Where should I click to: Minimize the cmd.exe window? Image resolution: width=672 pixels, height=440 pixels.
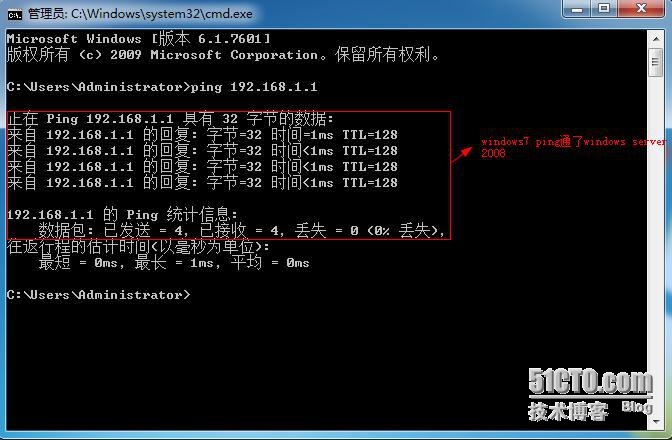[576, 9]
